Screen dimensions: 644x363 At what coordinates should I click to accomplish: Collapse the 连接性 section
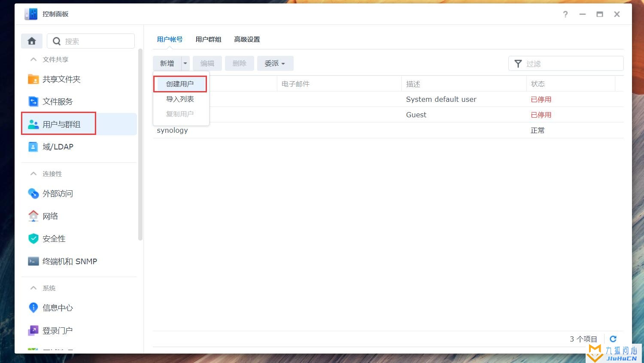[x=33, y=174]
